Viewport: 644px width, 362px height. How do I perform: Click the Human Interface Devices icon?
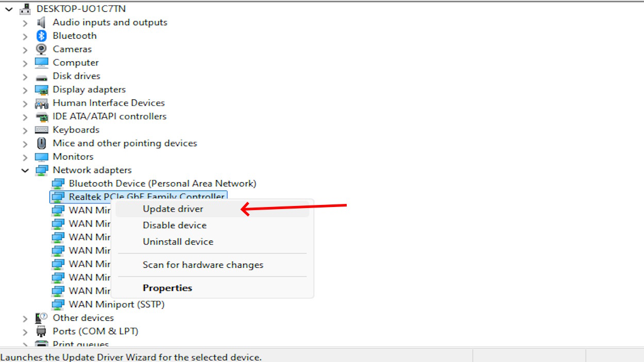tap(41, 103)
